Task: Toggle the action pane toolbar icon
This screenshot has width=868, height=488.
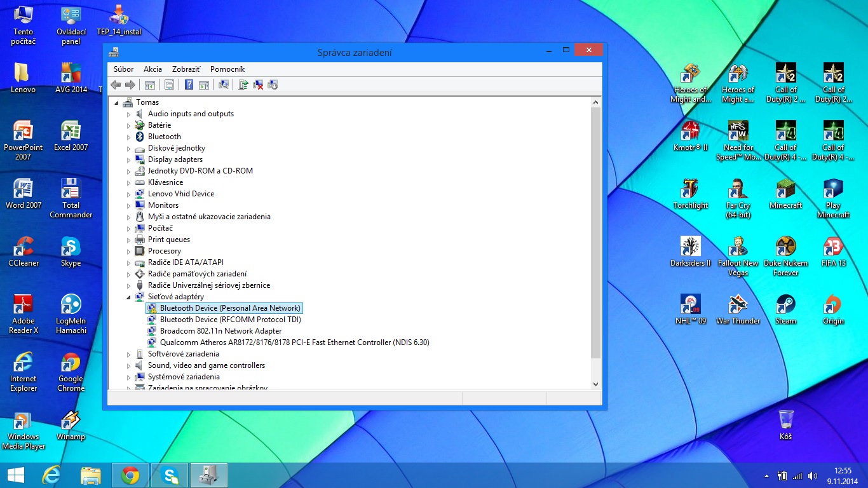Action: [204, 85]
